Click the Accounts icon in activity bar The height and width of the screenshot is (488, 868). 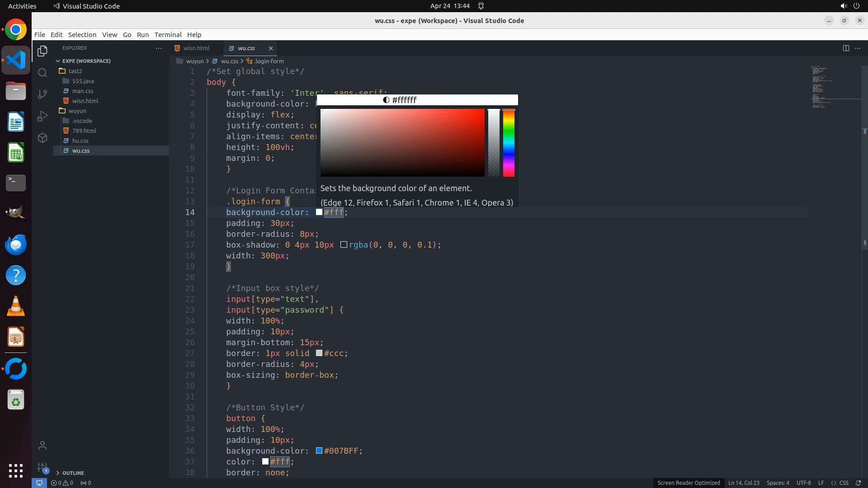[42, 446]
